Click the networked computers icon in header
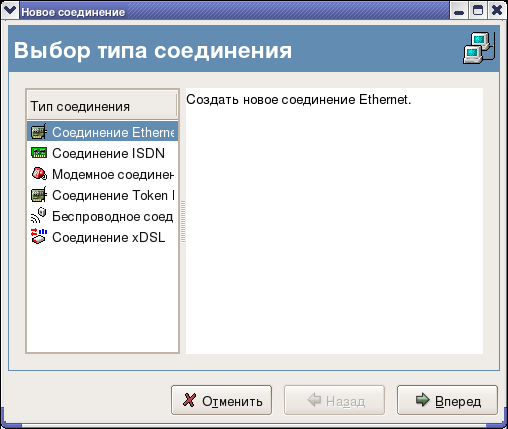Viewport: 508px width, 429px height. [x=479, y=48]
